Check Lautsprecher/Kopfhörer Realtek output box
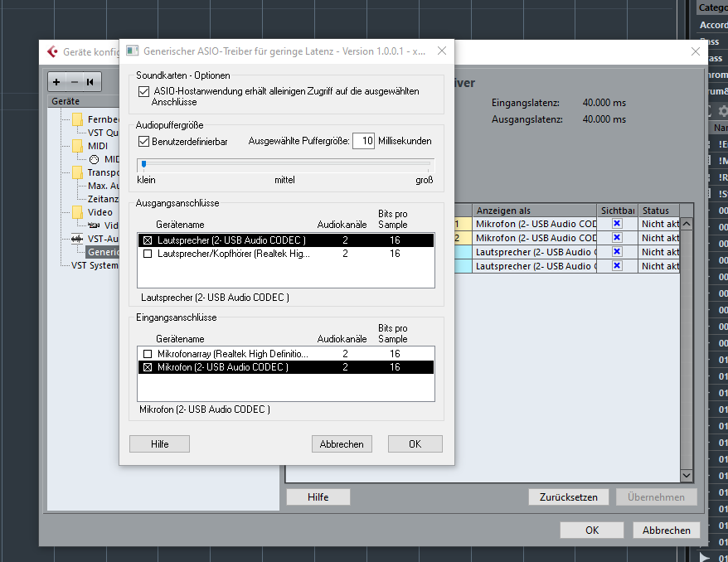Image resolution: width=728 pixels, height=562 pixels. (x=148, y=254)
